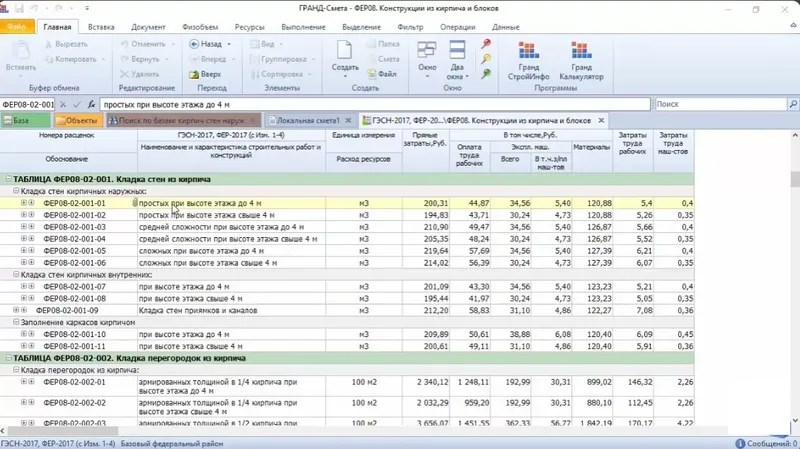Open the Данные ribbon tab
The image size is (800, 449).
click(x=506, y=27)
